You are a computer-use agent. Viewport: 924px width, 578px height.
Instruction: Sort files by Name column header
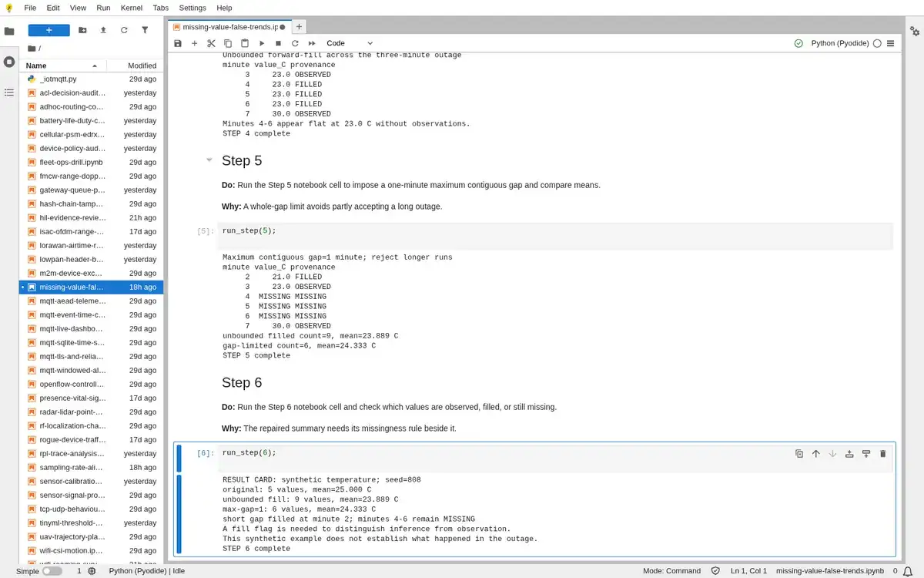pos(62,66)
